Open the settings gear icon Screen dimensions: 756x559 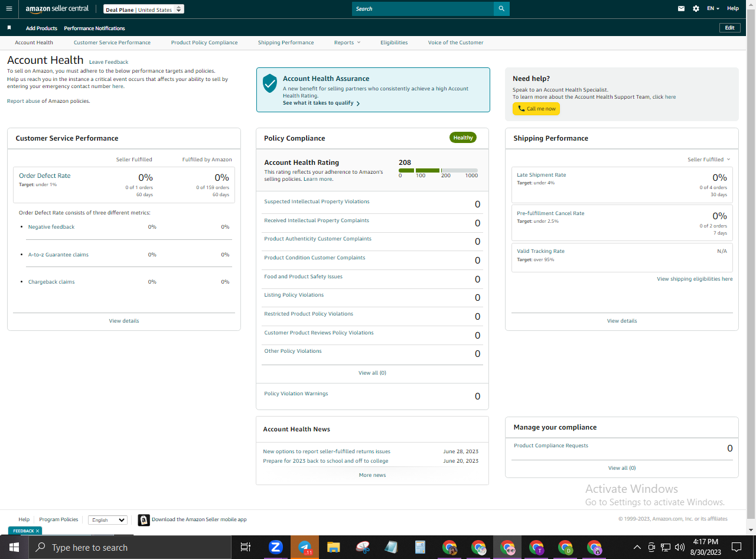click(x=696, y=9)
